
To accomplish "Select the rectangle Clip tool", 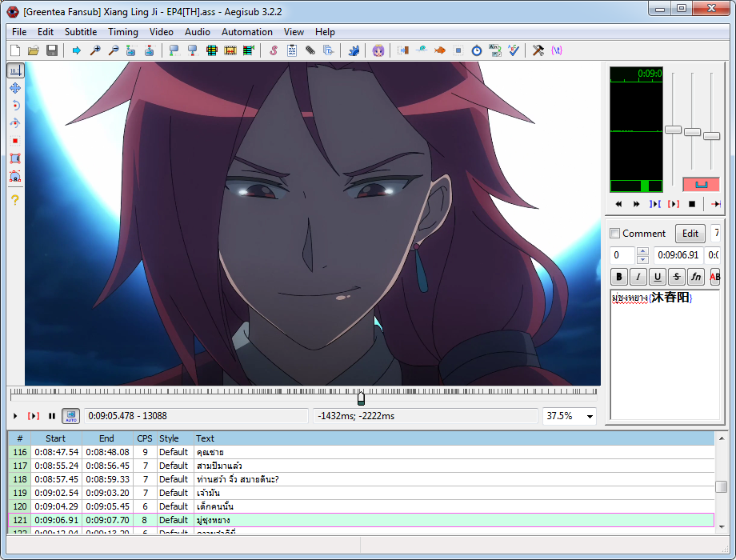I will (x=15, y=158).
